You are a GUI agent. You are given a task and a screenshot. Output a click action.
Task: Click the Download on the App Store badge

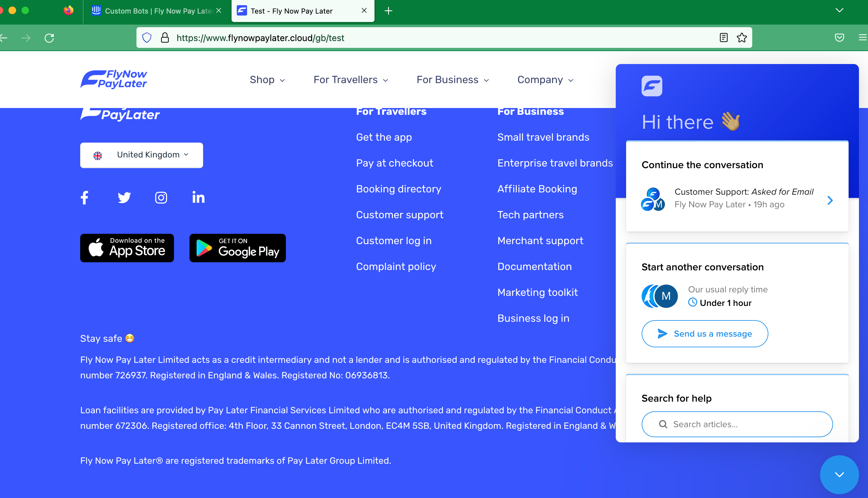[x=127, y=248]
